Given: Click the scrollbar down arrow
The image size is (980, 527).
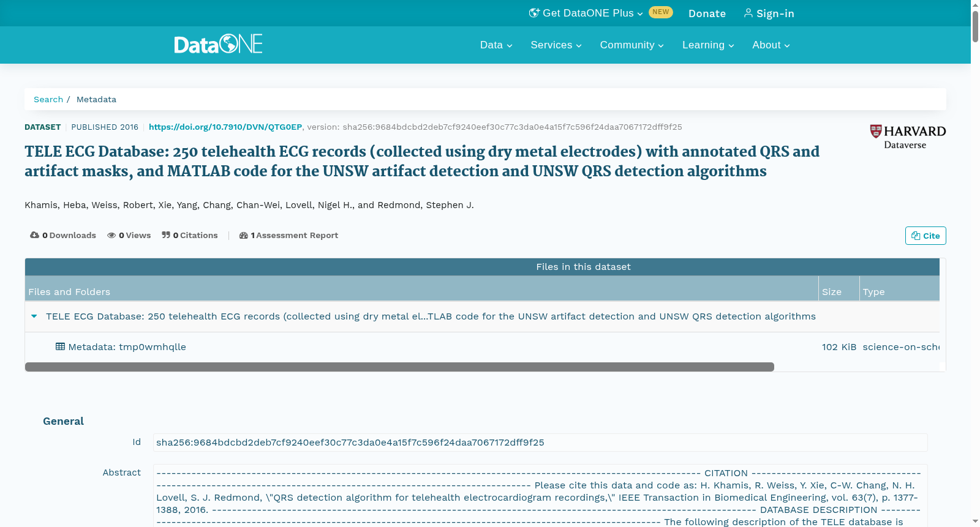Looking at the screenshot, I should 975,521.
